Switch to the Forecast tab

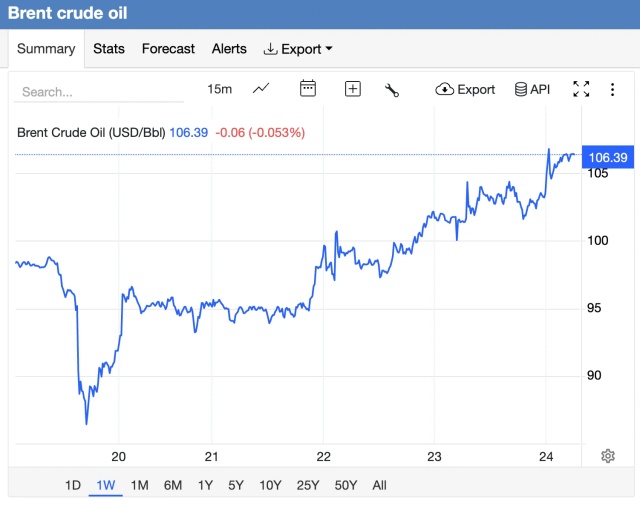[x=168, y=49]
